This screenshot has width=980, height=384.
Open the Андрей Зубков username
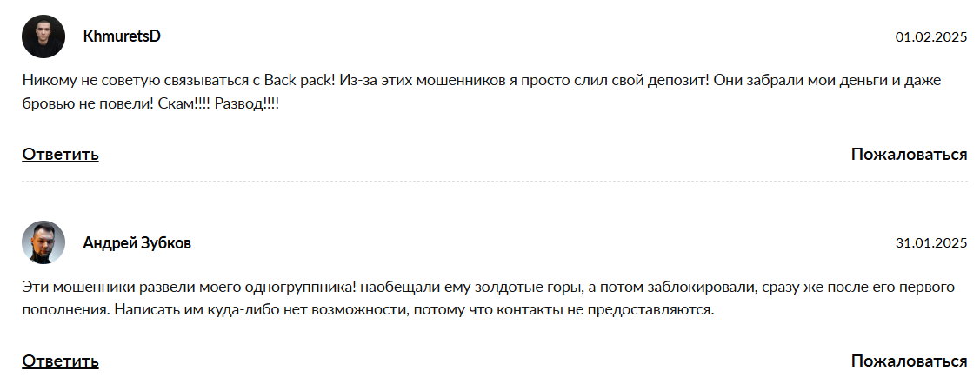pyautogui.click(x=137, y=243)
